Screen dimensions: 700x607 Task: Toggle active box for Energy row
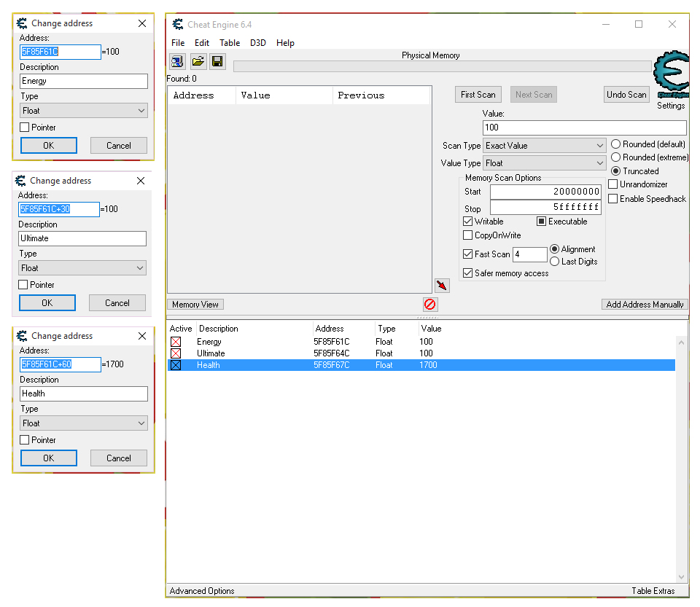pyautogui.click(x=176, y=342)
